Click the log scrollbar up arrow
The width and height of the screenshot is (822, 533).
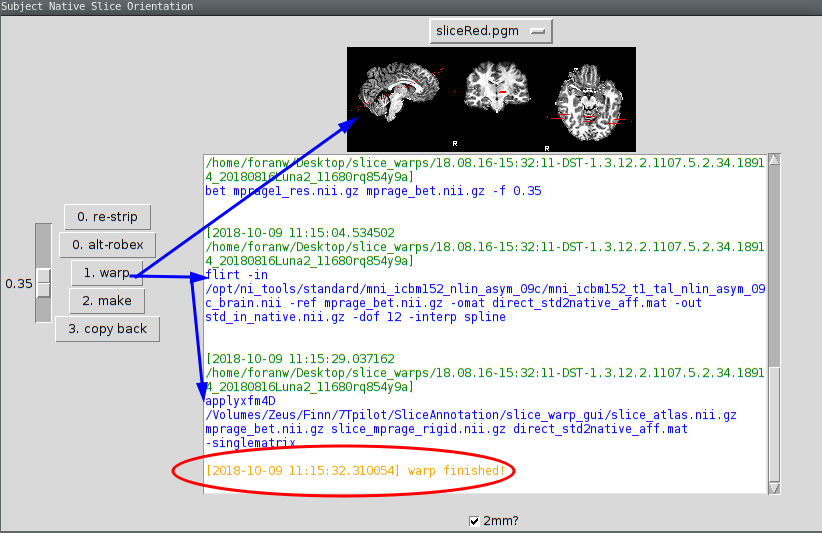[x=774, y=161]
